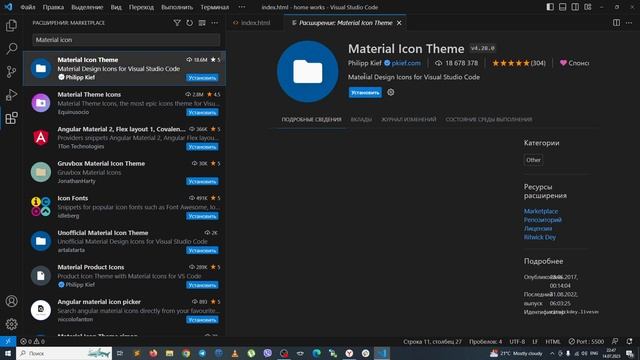
Task: Install Material Theme Icons extension
Action: click(x=202, y=112)
